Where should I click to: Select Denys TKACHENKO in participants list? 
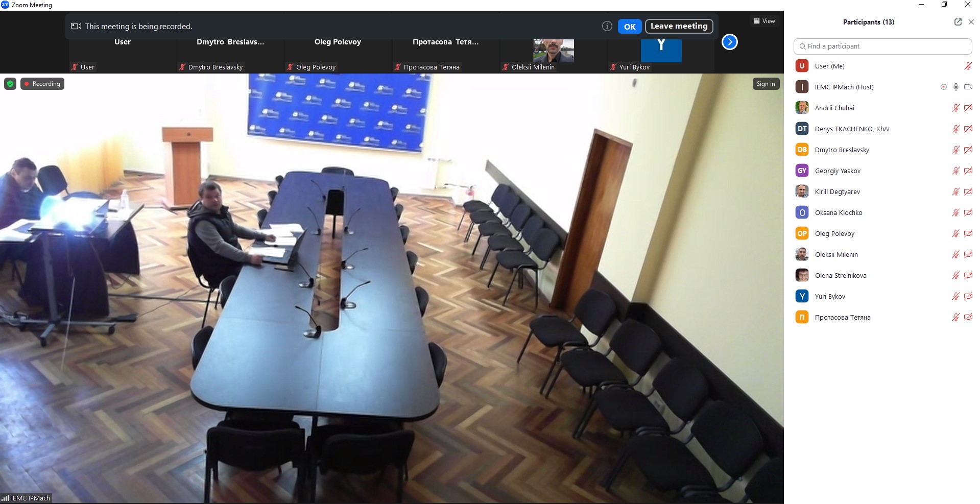tap(852, 129)
